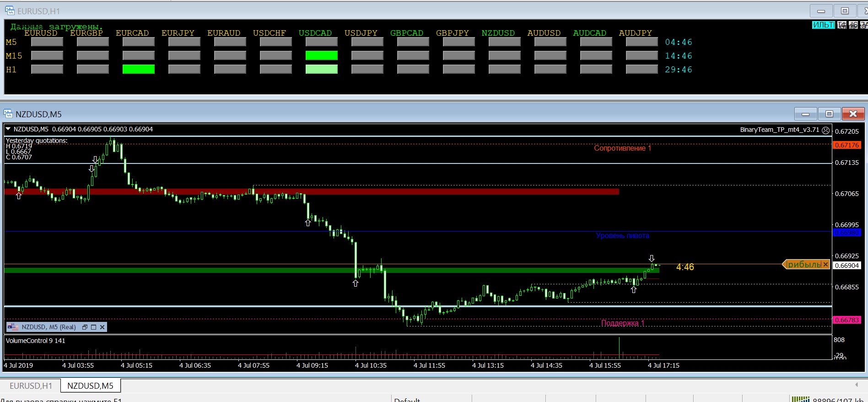Click the yellow 4:46 candle timer
The height and width of the screenshot is (402, 868).
685,267
